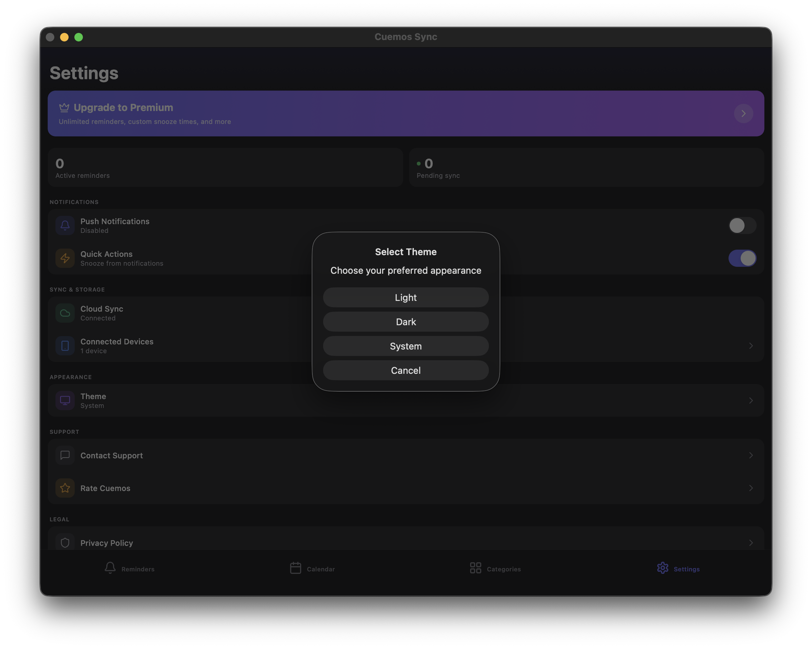Click the Privacy Policy shield icon
This screenshot has height=649, width=812.
[65, 543]
